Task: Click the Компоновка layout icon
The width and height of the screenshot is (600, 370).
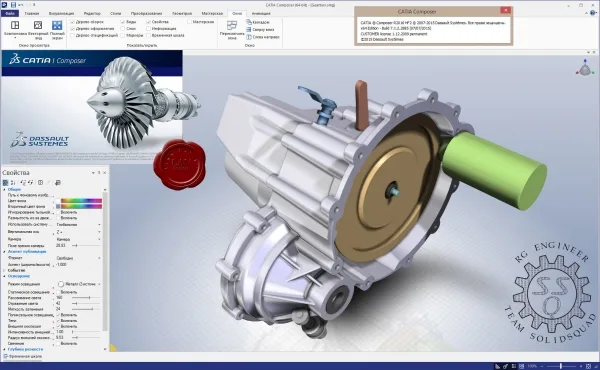Action: 15,26
